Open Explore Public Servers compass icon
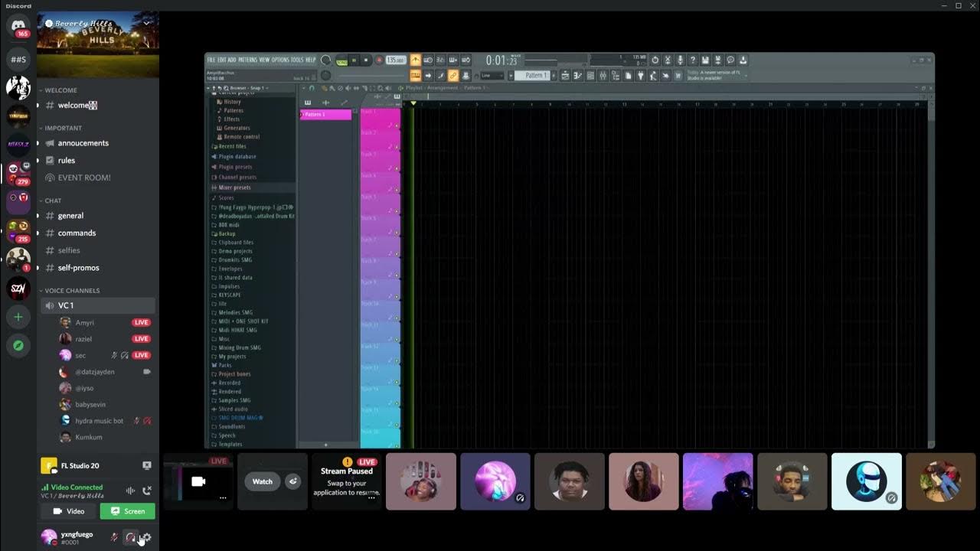980x551 pixels. point(18,346)
